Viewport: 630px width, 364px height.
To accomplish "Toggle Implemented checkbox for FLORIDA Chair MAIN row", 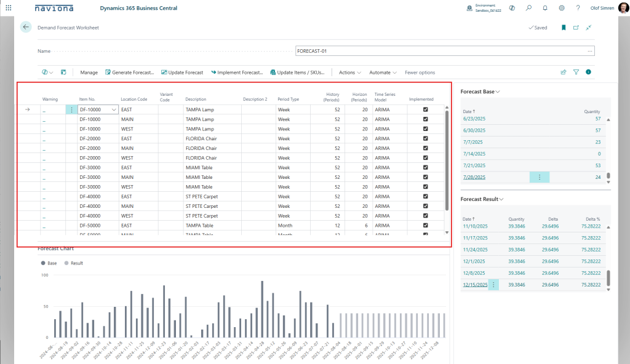I will coord(425,148).
